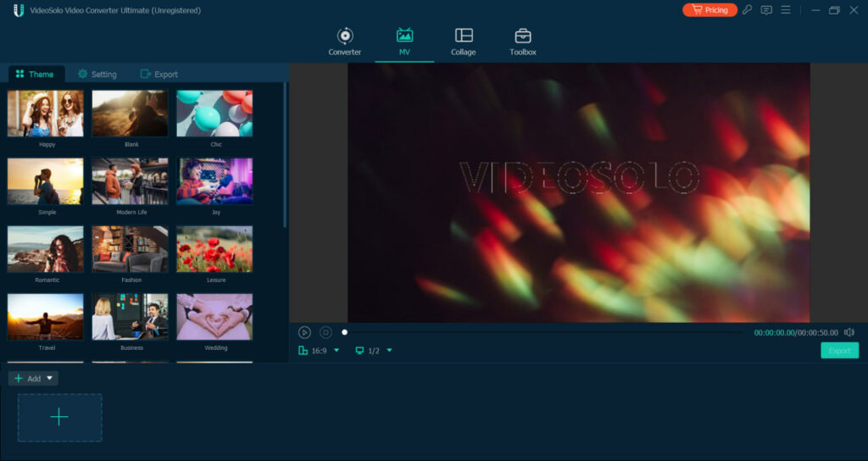The image size is (868, 461).
Task: Click the monitor icon beside 1/2
Action: tap(359, 350)
